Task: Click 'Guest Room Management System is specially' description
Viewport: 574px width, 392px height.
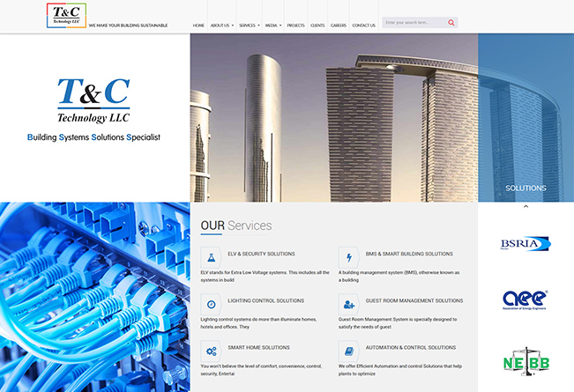Action: 398,323
